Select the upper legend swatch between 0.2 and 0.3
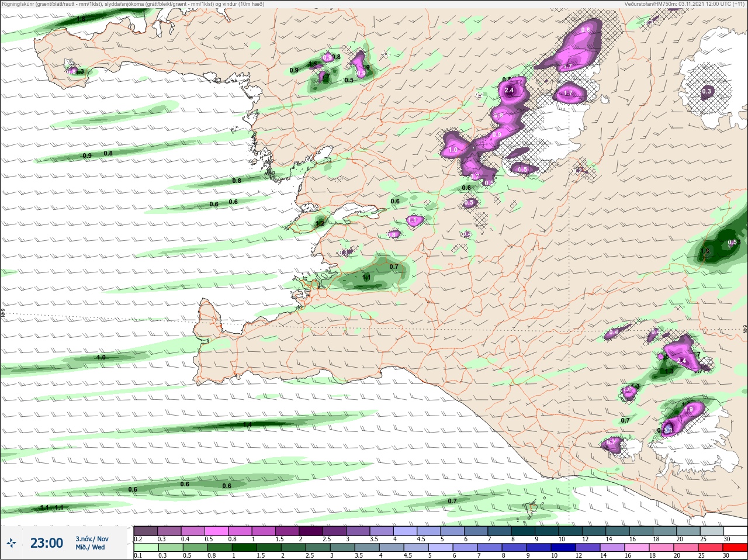The image size is (748, 560). click(x=146, y=531)
